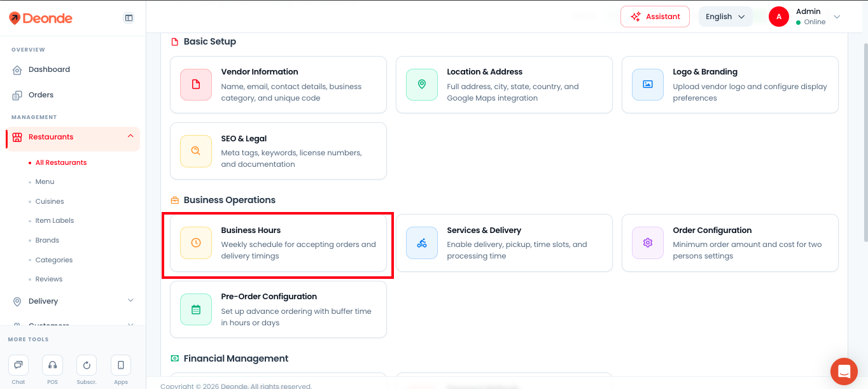
Task: Open the Categories submenu item
Action: tap(54, 260)
